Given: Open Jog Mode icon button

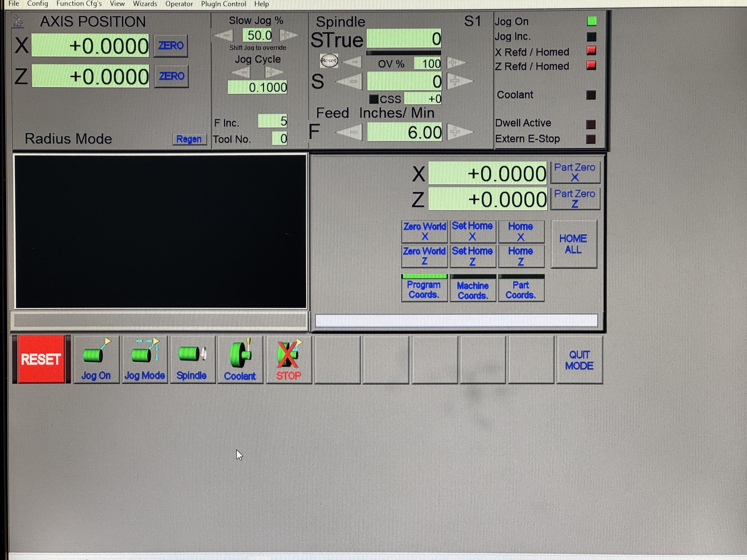Looking at the screenshot, I should 145,359.
